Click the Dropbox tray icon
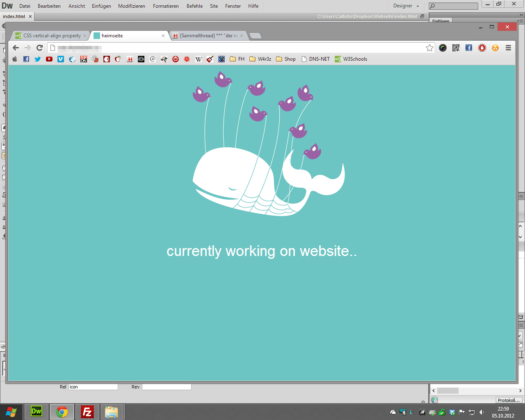Image resolution: width=525 pixels, height=420 pixels. 452,412
